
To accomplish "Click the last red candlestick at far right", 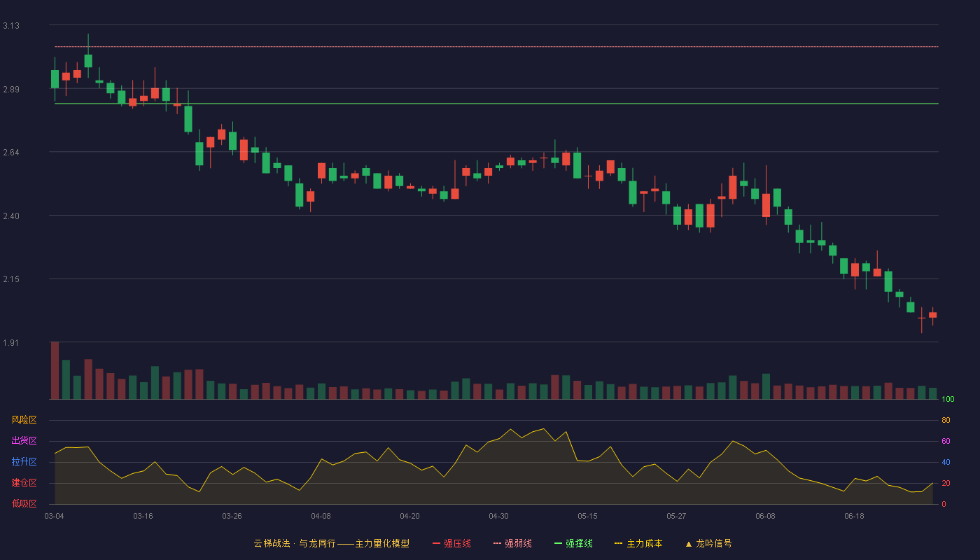I will tap(932, 315).
